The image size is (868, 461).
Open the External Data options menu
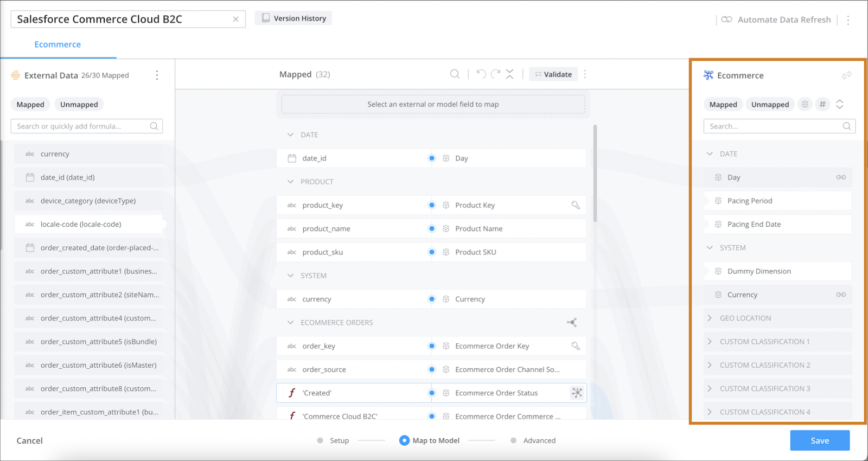[157, 75]
